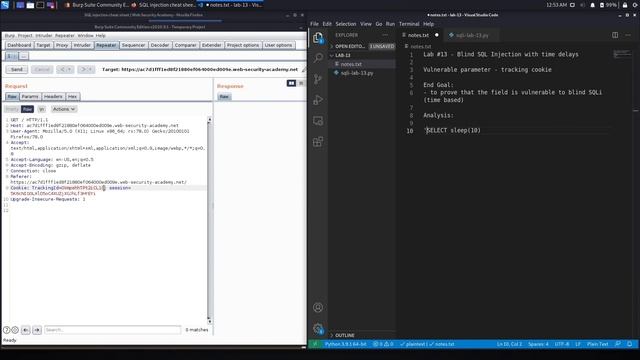Switch to Burp Proxy tab
Viewport: 640px width, 360px height.
[62, 45]
